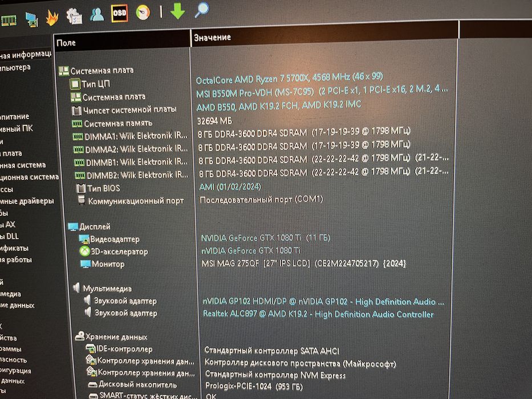The height and width of the screenshot is (399, 532).
Task: Click the monitor icon beside Дисплей group
Action: pos(73,227)
